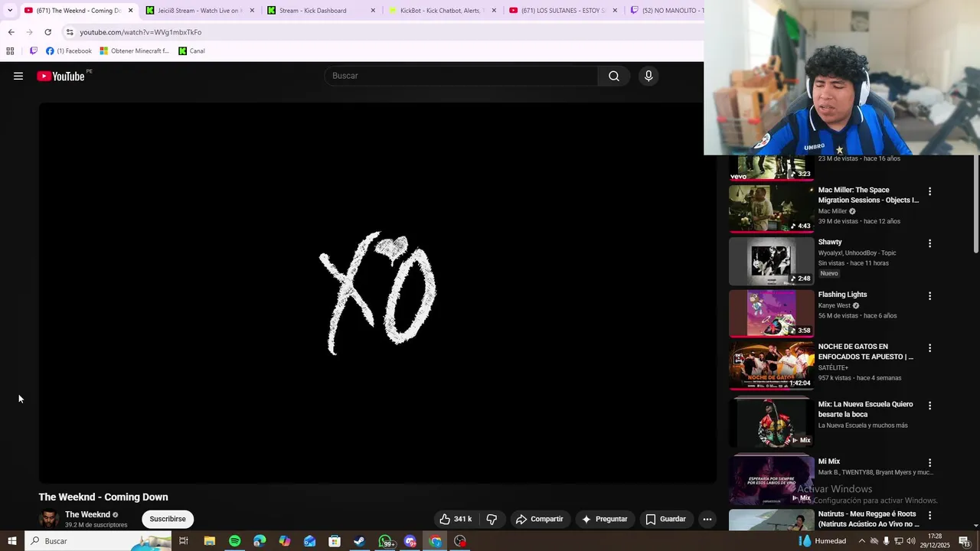Open options menu for Mi Mix
Viewport: 980px width, 551px height.
pos(930,463)
